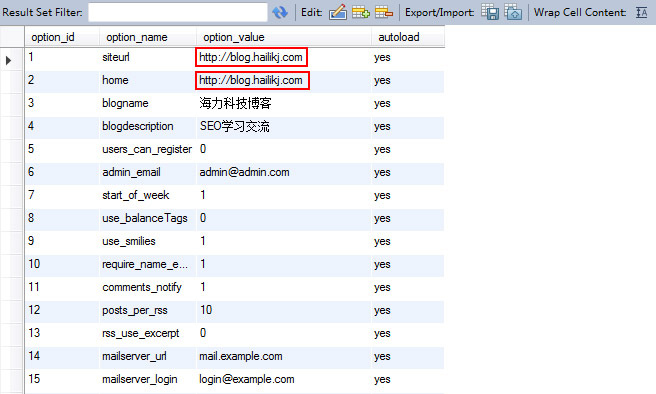Screen dimensions: 656x394
Task: Click the refresh result set icon
Action: pos(280,13)
